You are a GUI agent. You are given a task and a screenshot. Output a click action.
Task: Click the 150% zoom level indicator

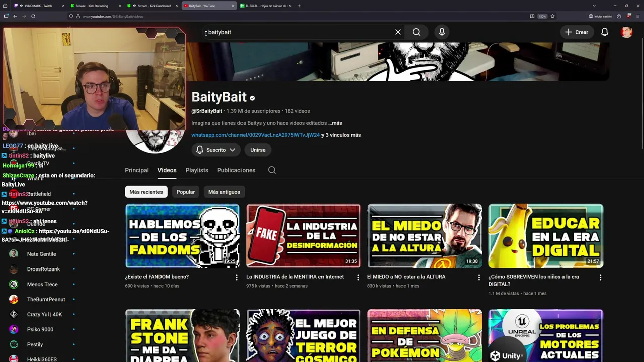tap(542, 16)
